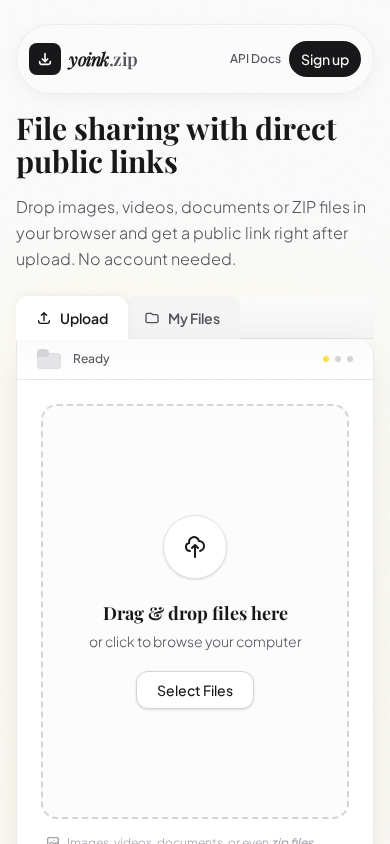Screen dimensions: 390x844
Task: Click 'or click to browse your computer' text
Action: pos(195,642)
